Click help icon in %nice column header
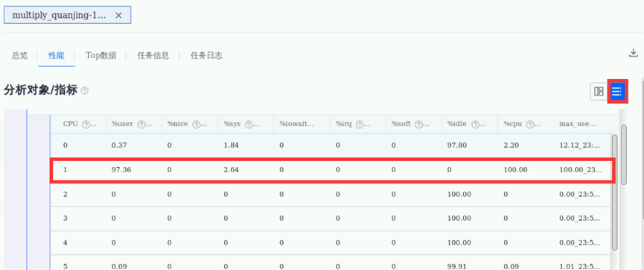 click(197, 124)
